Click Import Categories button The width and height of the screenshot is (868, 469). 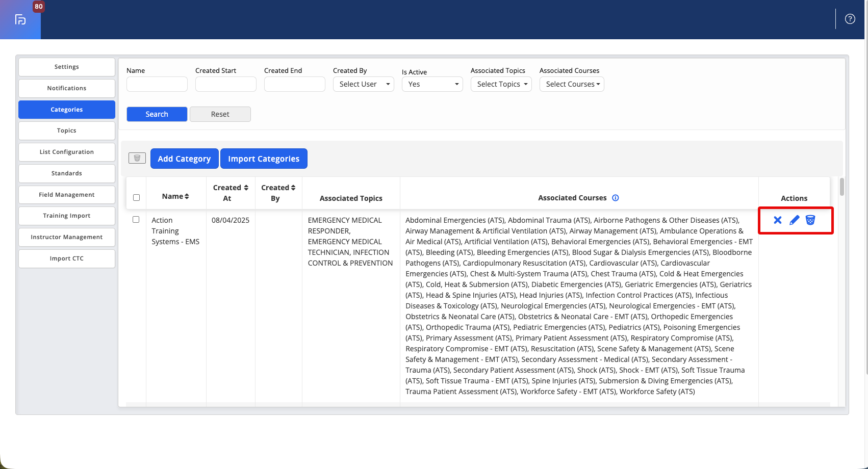tap(264, 159)
